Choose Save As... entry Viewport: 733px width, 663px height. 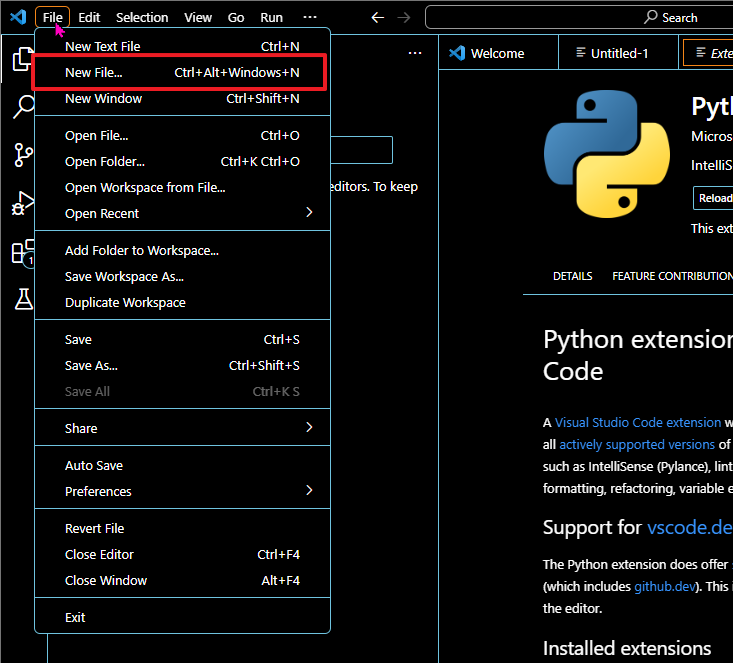point(182,366)
